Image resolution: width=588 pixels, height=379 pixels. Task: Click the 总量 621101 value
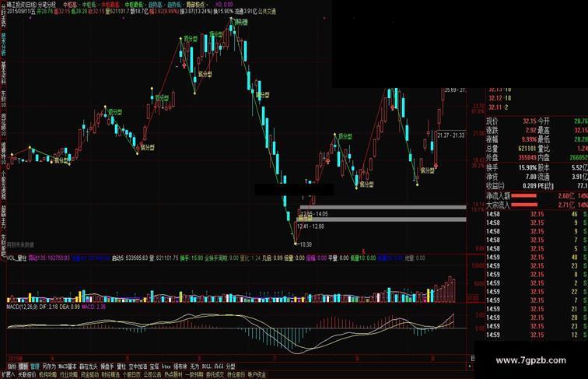527,149
